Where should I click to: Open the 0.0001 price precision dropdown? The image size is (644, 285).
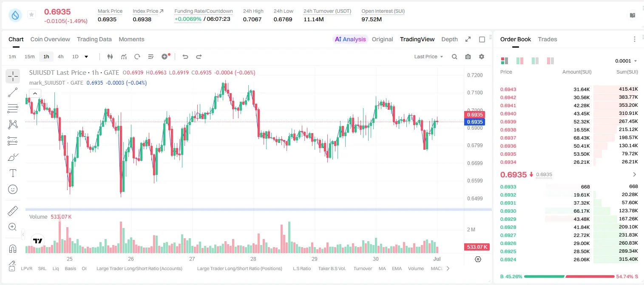(x=626, y=61)
